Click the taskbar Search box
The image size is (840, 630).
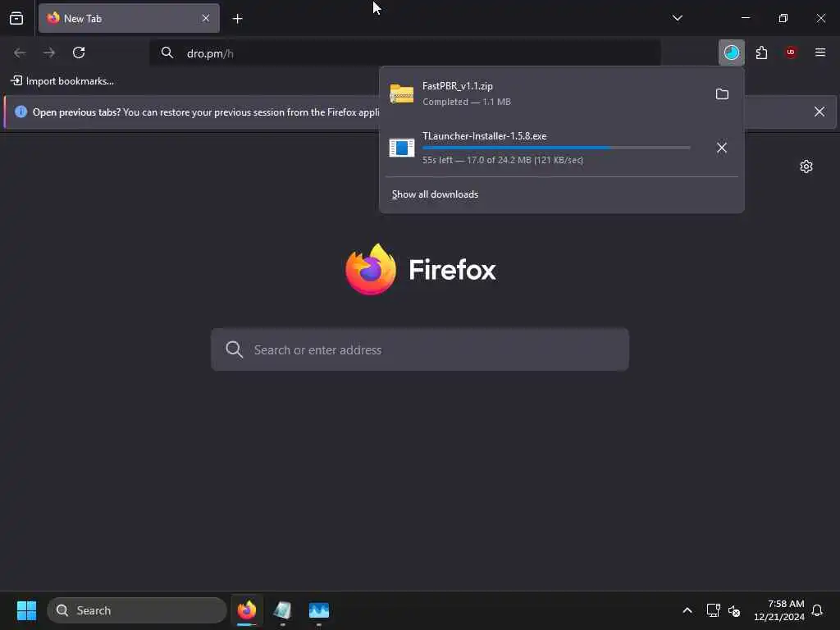(137, 610)
